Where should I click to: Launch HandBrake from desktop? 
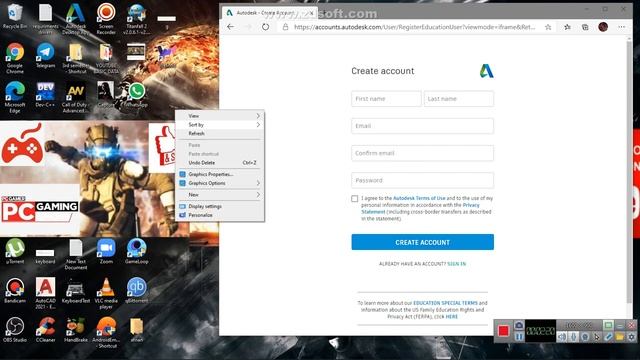coord(76,329)
